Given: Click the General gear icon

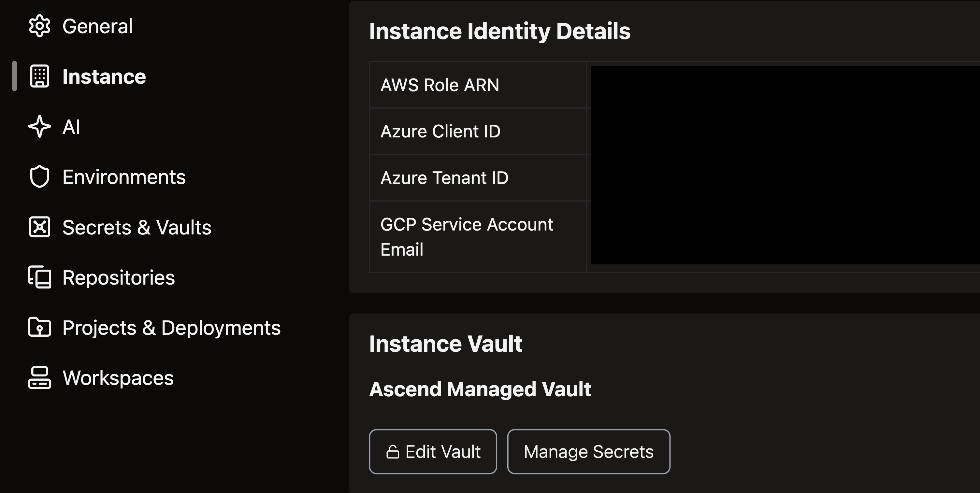Looking at the screenshot, I should click(39, 26).
